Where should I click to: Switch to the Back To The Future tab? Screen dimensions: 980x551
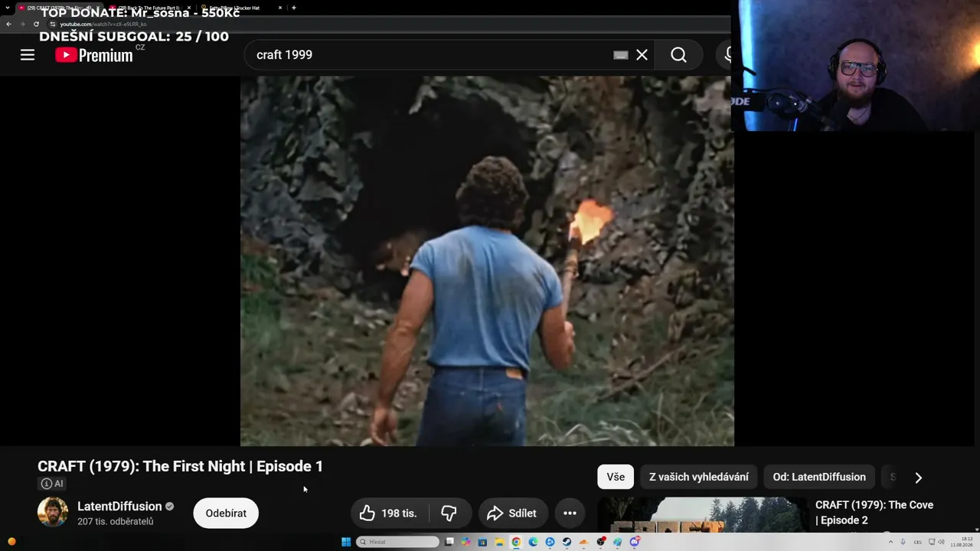[149, 8]
